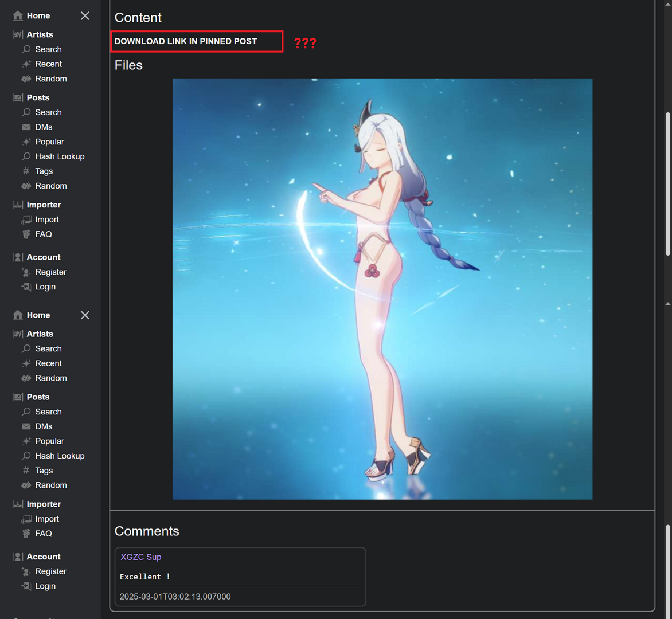672x619 pixels.
Task: Click the comment timestamp 2025-03-01T03:02:13.007000
Action: click(175, 596)
